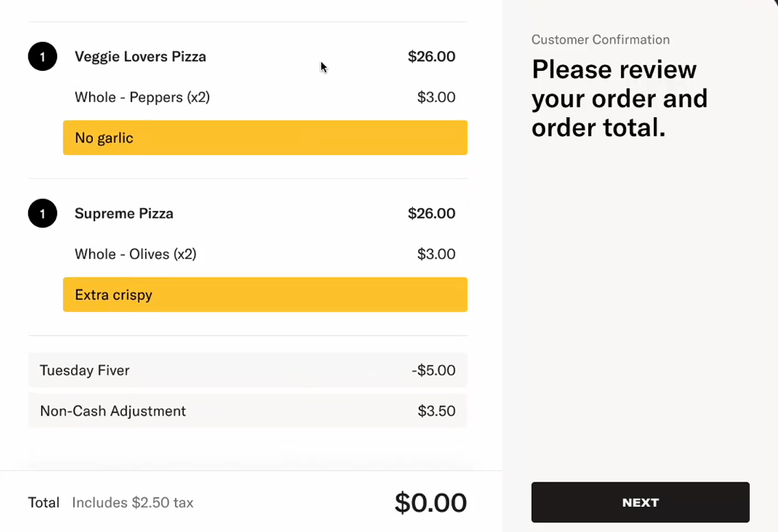The height and width of the screenshot is (532, 778).
Task: Click the Supreme Pizza $26.00 price
Action: (432, 213)
